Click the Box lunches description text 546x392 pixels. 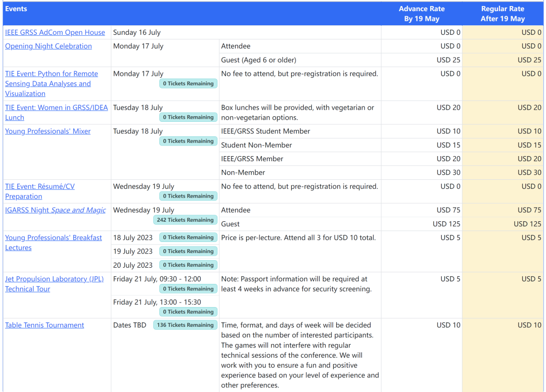298,112
